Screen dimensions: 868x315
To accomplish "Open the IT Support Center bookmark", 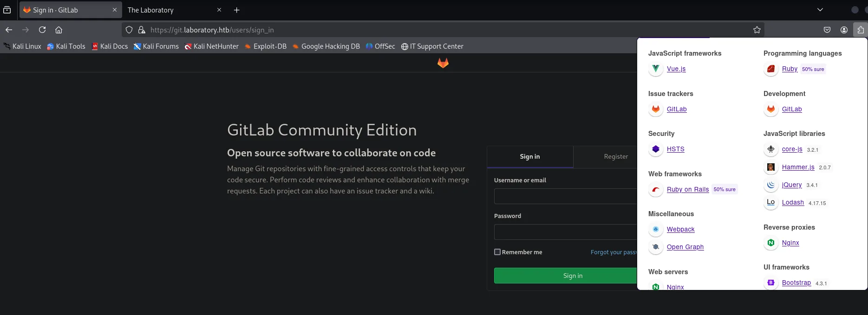I will (432, 46).
